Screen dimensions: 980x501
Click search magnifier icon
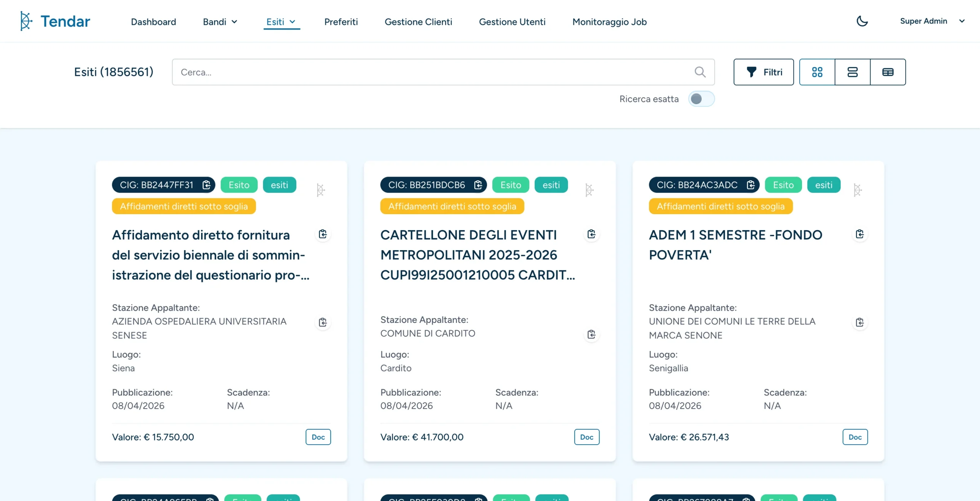700,72
